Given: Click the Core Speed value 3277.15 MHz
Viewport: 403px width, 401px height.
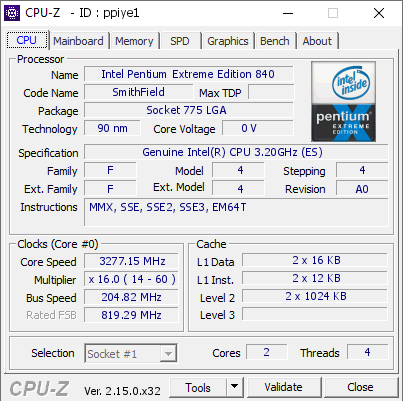Looking at the screenshot, I should 131,261.
